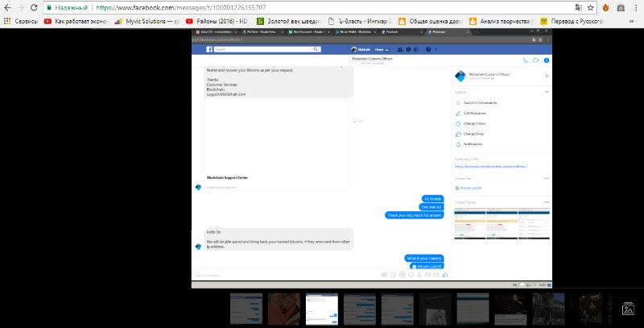Open the 'Перевод с Русского' bookmark
The image size is (644, 328).
point(572,21)
